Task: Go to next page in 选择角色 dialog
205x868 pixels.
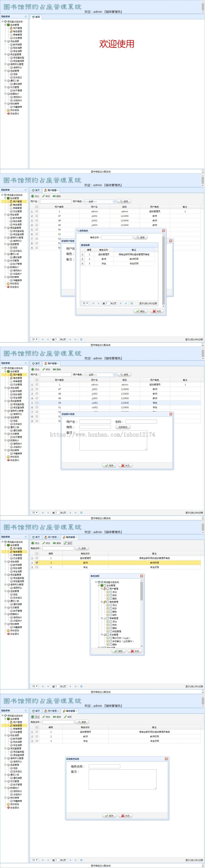Action: 121,303
